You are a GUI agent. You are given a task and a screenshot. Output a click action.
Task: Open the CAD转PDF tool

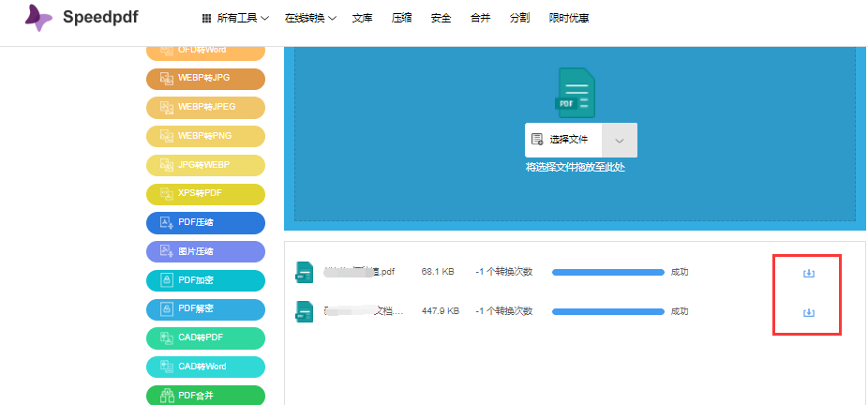[x=205, y=337]
